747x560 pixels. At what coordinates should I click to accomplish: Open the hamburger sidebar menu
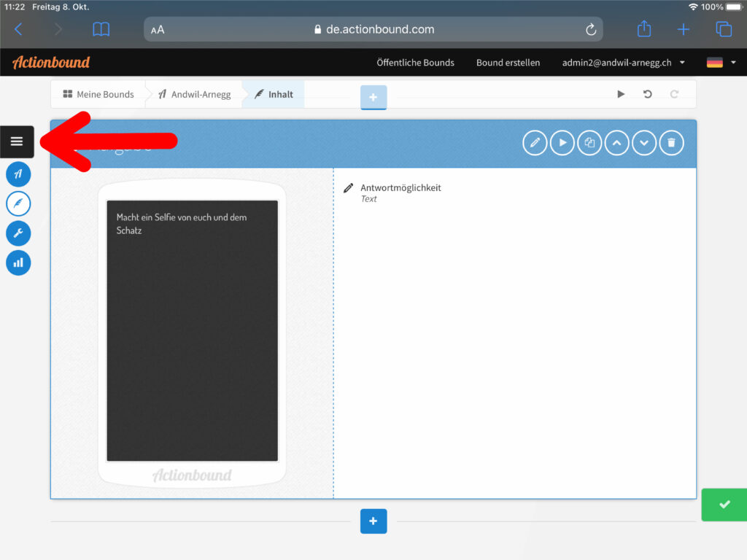click(17, 141)
